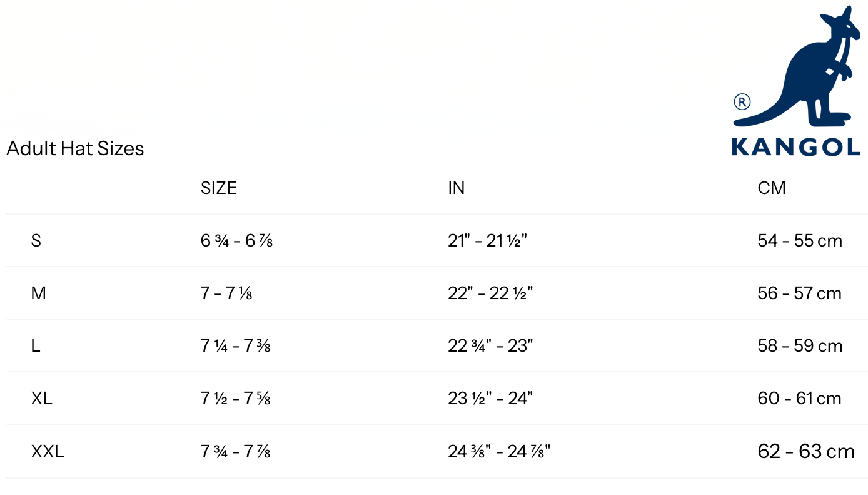The height and width of the screenshot is (495, 868).
Task: Click the 23 ½" - 24" inches value
Action: 490,399
